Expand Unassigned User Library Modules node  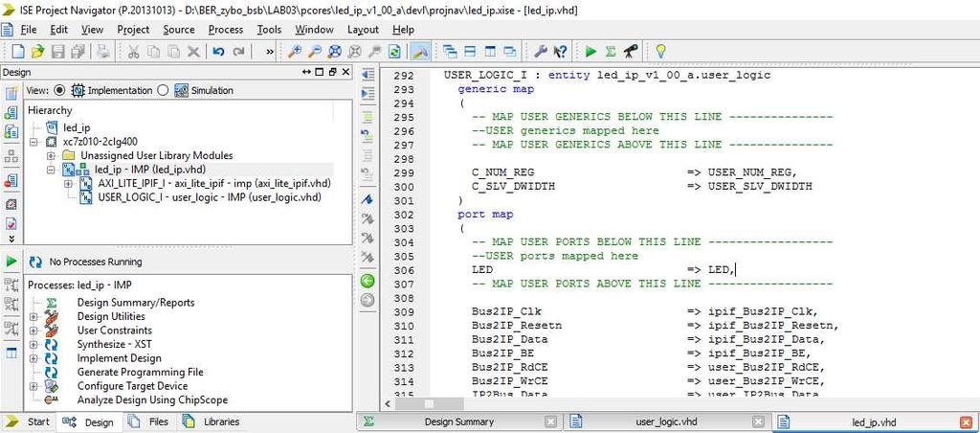tap(51, 155)
